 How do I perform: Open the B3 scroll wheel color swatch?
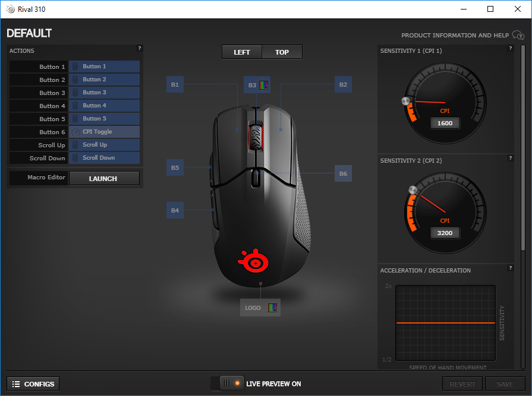coord(264,85)
